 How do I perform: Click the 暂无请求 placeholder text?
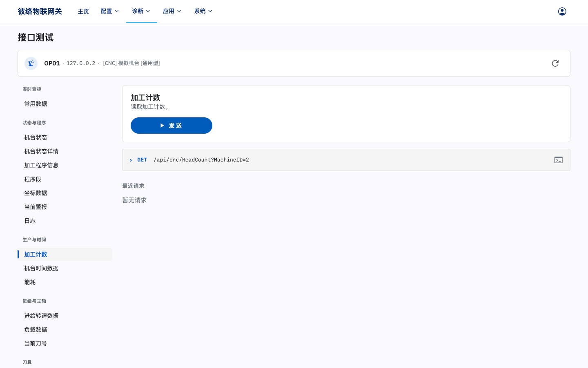click(134, 200)
